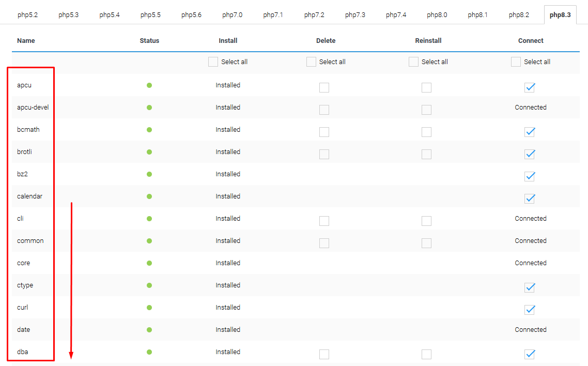Uncheck Connect checkbox for bcmath

[x=530, y=132]
